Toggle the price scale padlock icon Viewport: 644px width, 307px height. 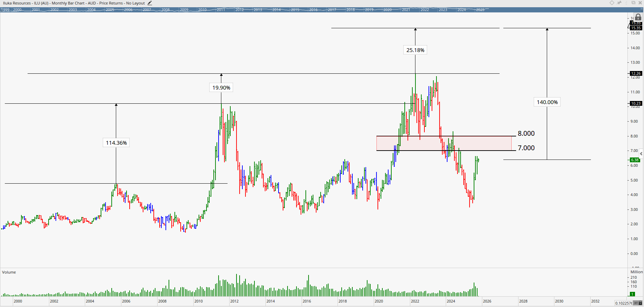coord(638,17)
